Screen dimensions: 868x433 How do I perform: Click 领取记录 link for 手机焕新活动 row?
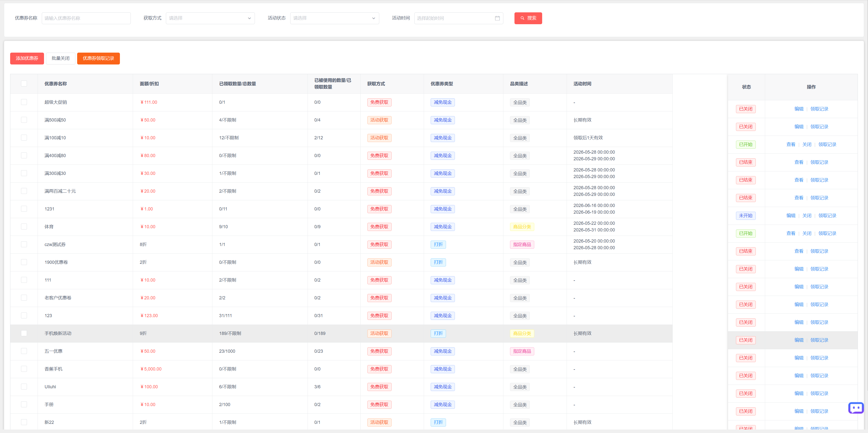pyautogui.click(x=819, y=340)
